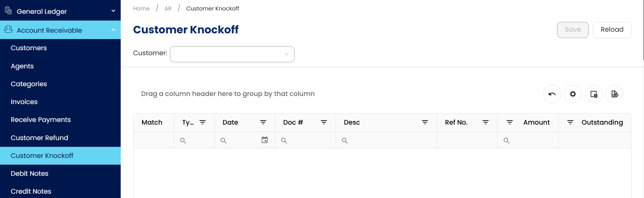Click the undo arrow grid icon

point(552,94)
